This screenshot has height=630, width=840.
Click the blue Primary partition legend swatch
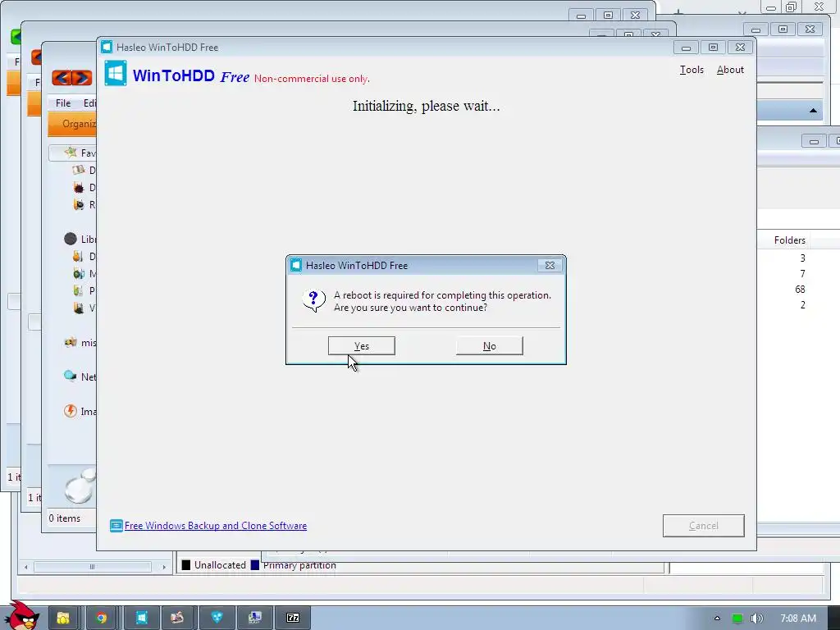[255, 565]
